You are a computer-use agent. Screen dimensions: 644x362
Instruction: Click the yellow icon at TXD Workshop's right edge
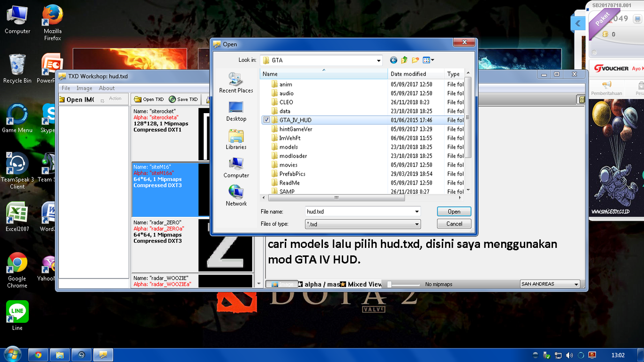pos(582,100)
